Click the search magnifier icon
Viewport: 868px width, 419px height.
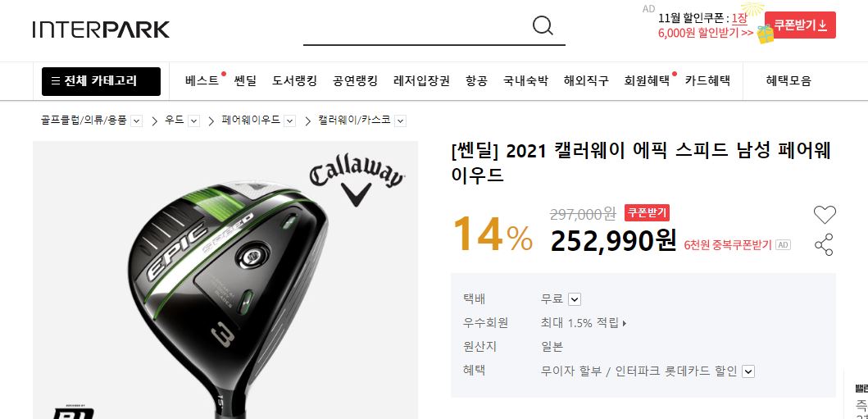[x=543, y=25]
